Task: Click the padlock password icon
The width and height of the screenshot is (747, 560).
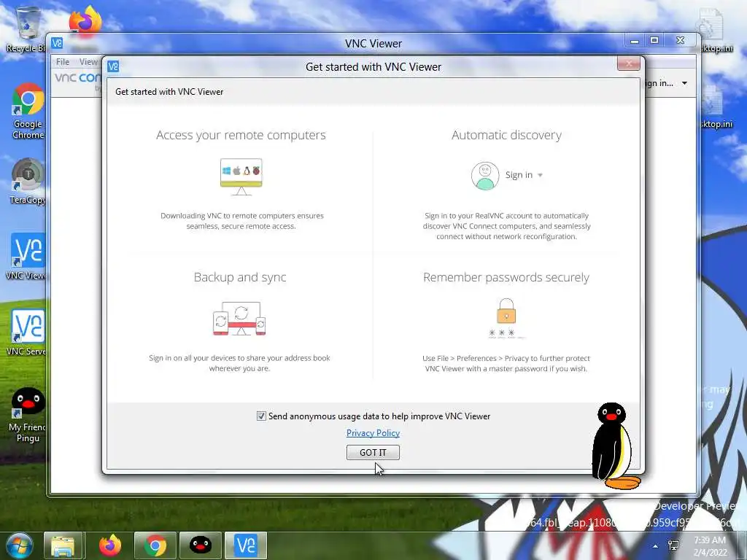Action: pyautogui.click(x=506, y=318)
